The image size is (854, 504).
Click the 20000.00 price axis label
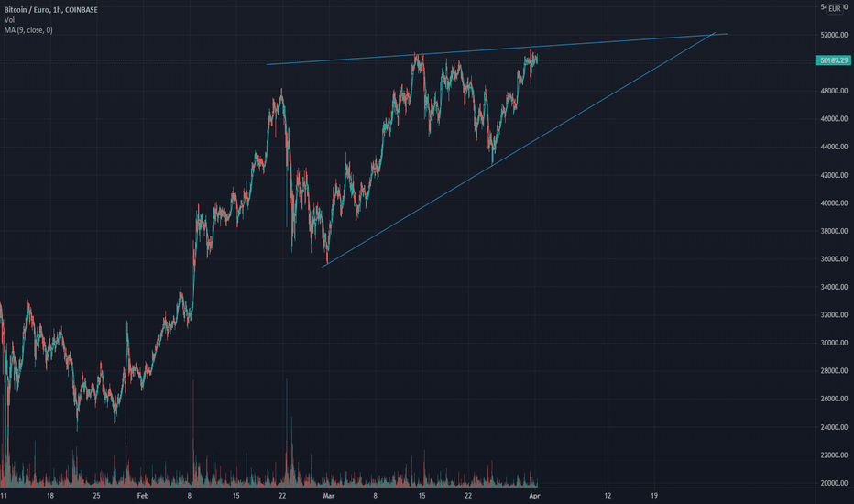pyautogui.click(x=834, y=483)
